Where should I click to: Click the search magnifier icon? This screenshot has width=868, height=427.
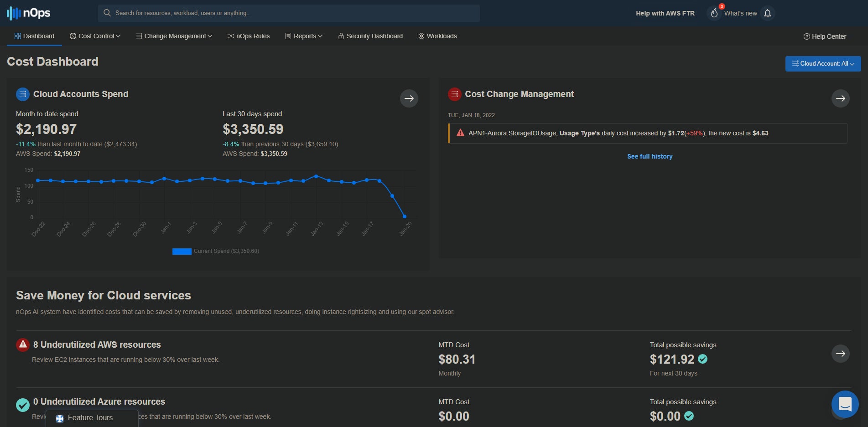click(107, 13)
